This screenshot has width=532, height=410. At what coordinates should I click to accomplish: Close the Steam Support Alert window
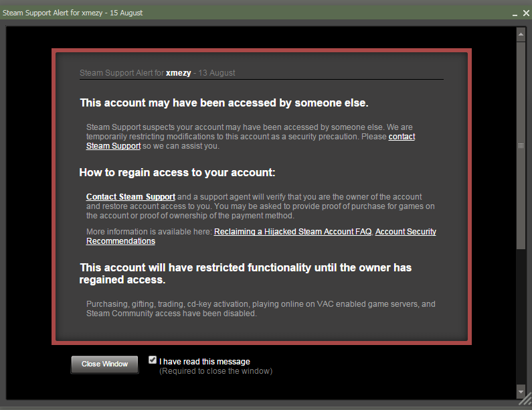tap(526, 13)
